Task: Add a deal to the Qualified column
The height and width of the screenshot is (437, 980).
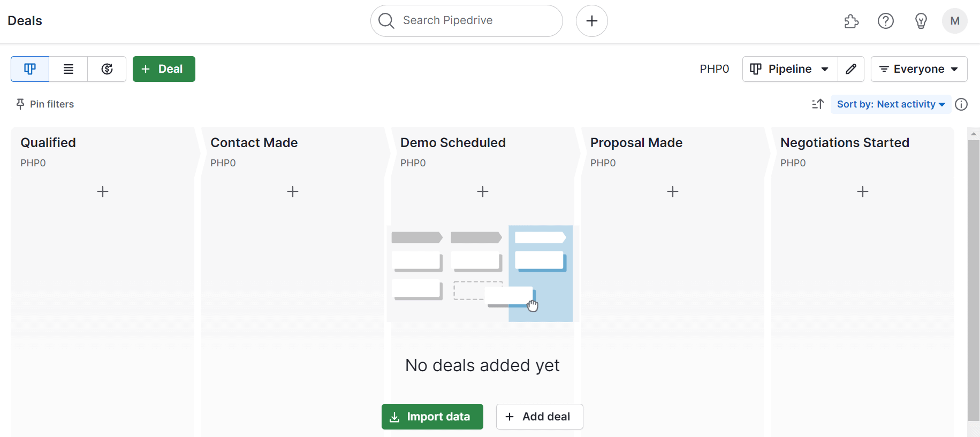Action: 103,191
